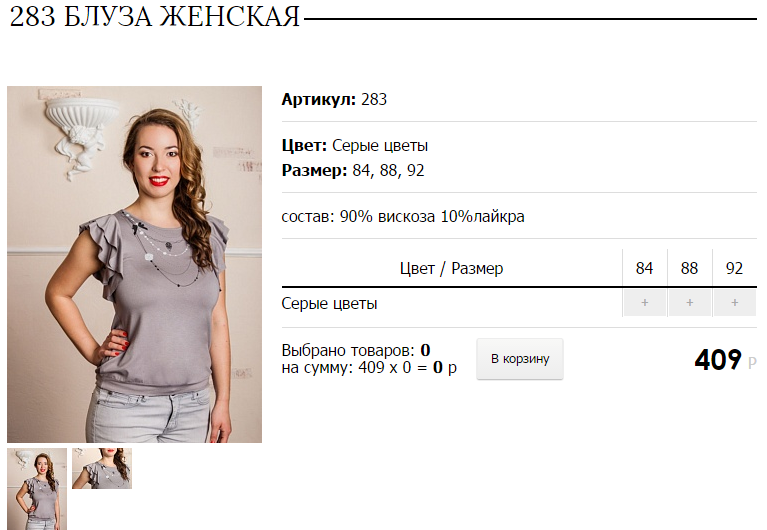Click the Артикул: 283 line
The width and height of the screenshot is (767, 530).
pos(334,99)
